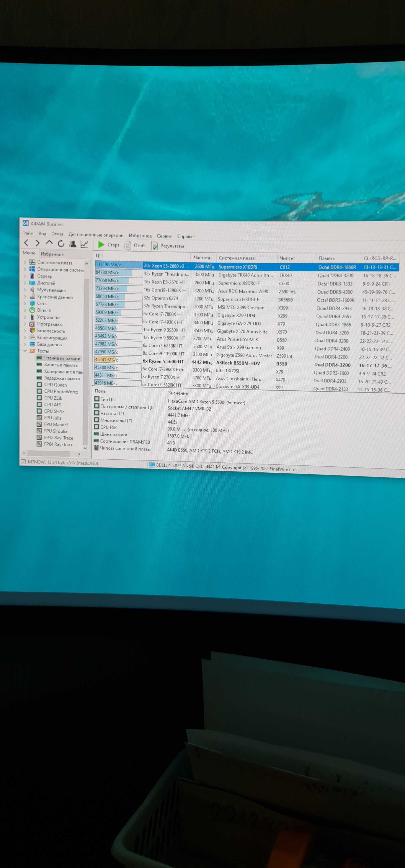Select База данных in the tree
This screenshot has width=405, height=868.
pos(49,344)
